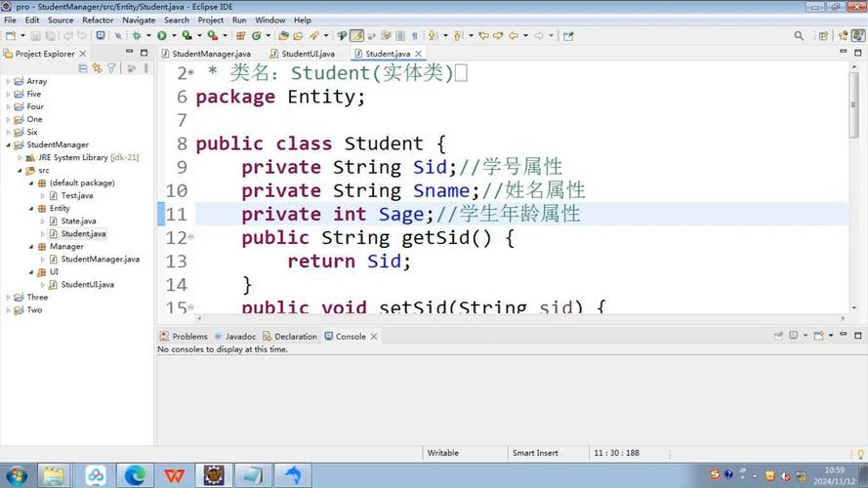Screen dimensions: 868x488
Task: Toggle Link with Editor in Project Explorer
Action: (x=98, y=68)
